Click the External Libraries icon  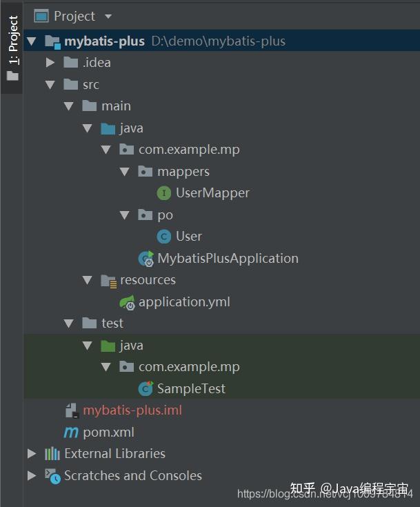click(x=52, y=454)
